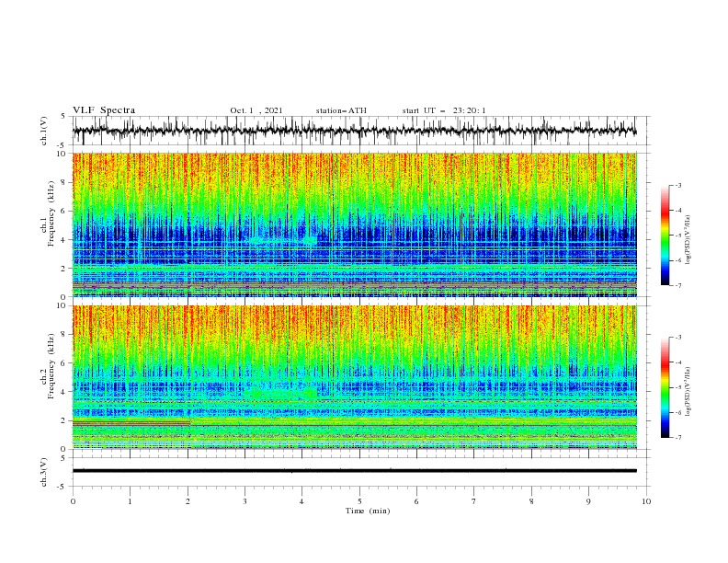This screenshot has width=728, height=563.
Task: Click the ch.1 color bar '-3' label
Action: [x=678, y=185]
